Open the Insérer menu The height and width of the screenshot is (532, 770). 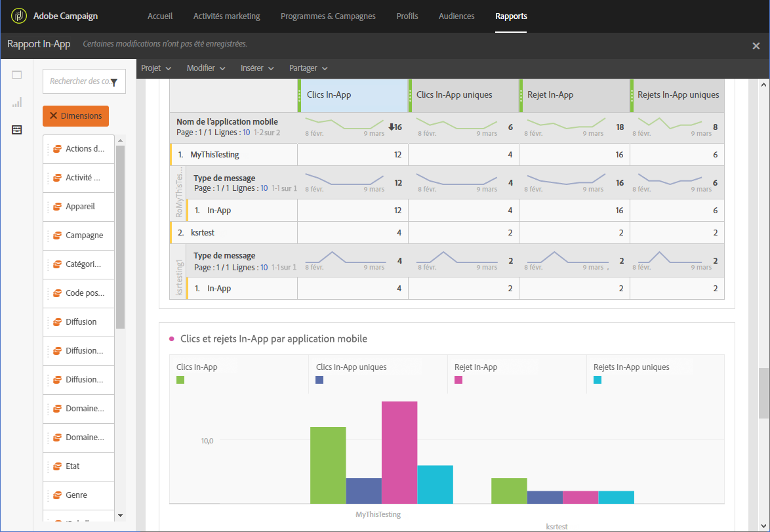point(257,68)
